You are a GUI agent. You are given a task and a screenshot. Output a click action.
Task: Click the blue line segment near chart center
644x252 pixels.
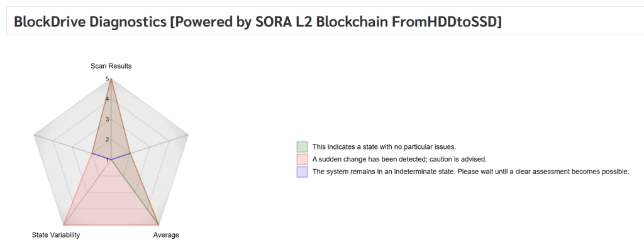pos(121,156)
